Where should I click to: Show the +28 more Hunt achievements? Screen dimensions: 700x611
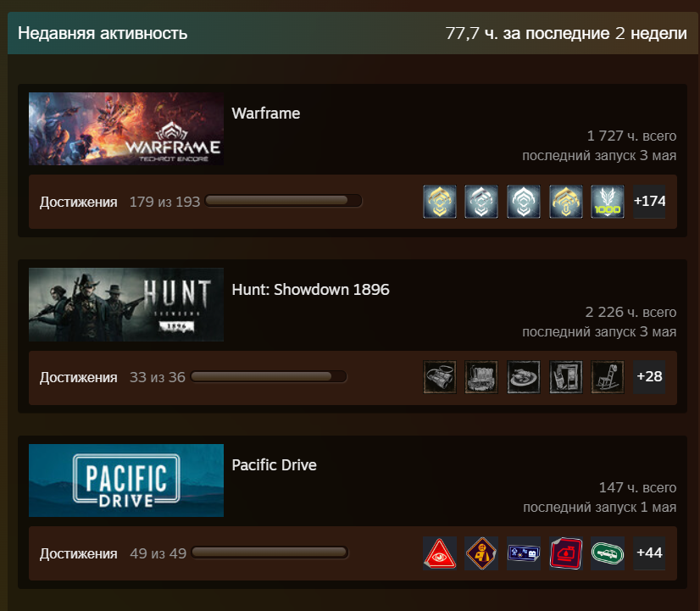tap(649, 377)
